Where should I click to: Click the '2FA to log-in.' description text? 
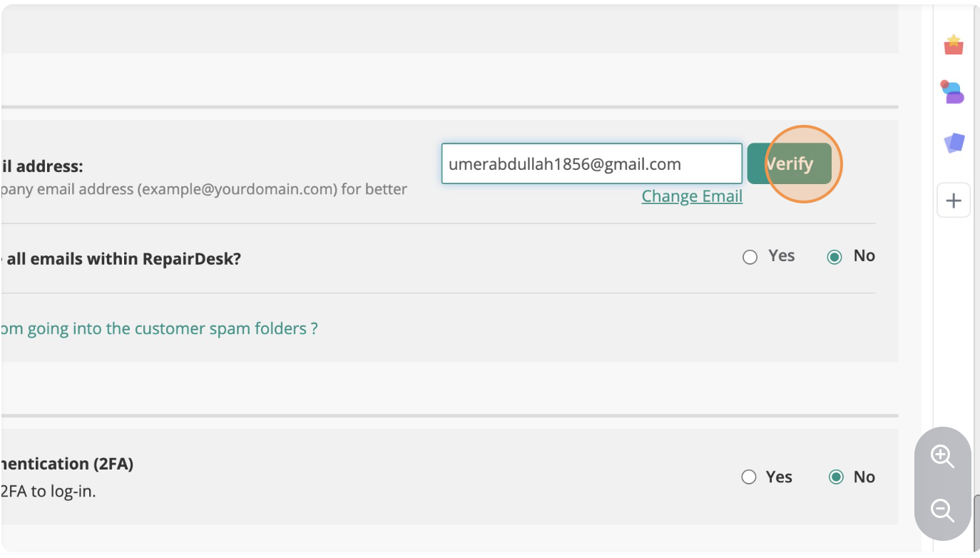pyautogui.click(x=48, y=491)
